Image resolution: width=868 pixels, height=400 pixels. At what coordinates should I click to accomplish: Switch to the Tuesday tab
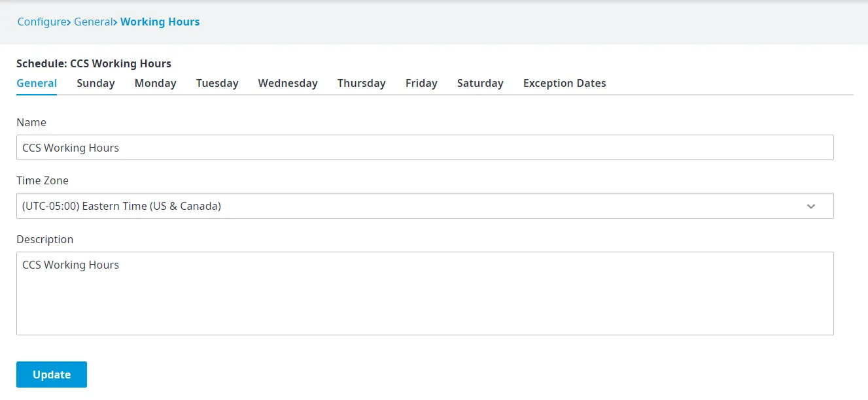[x=217, y=83]
